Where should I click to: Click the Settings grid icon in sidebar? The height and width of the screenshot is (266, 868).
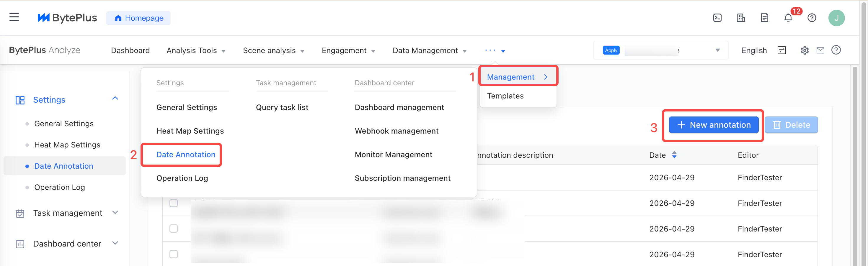20,100
